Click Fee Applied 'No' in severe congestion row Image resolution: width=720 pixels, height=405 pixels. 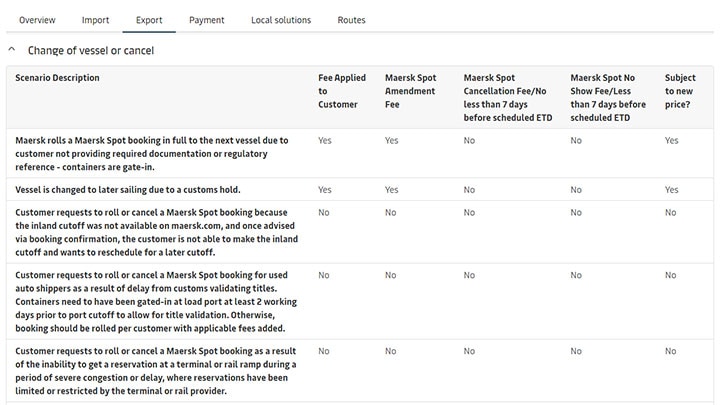coord(324,351)
